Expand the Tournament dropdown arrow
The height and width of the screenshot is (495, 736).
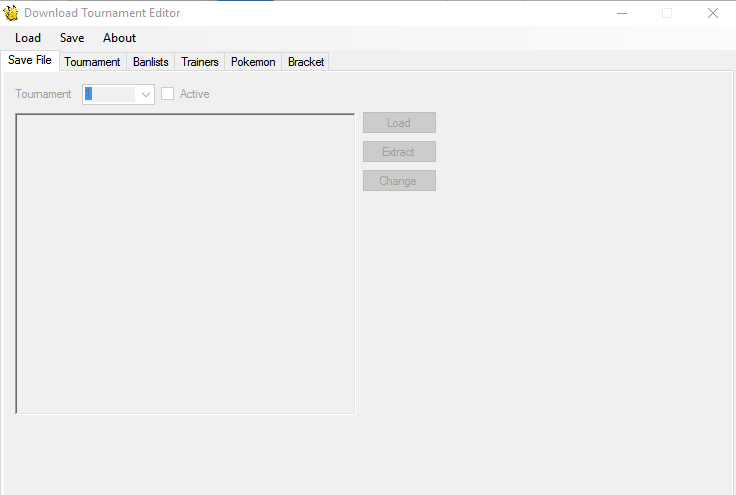pyautogui.click(x=146, y=94)
